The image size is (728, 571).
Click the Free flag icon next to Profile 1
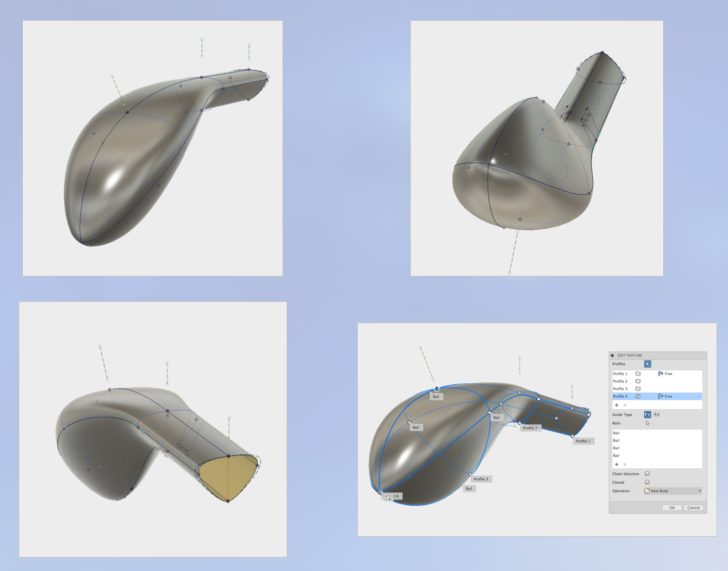661,374
